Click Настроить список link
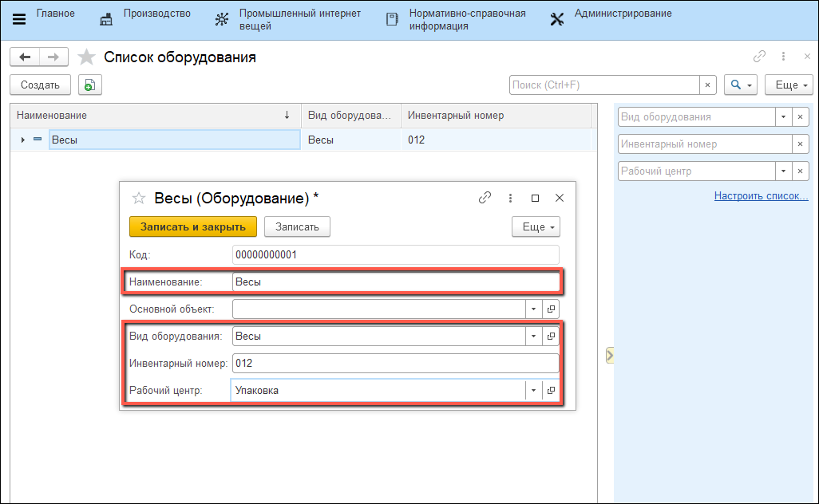Image resolution: width=819 pixels, height=504 pixels. (761, 195)
